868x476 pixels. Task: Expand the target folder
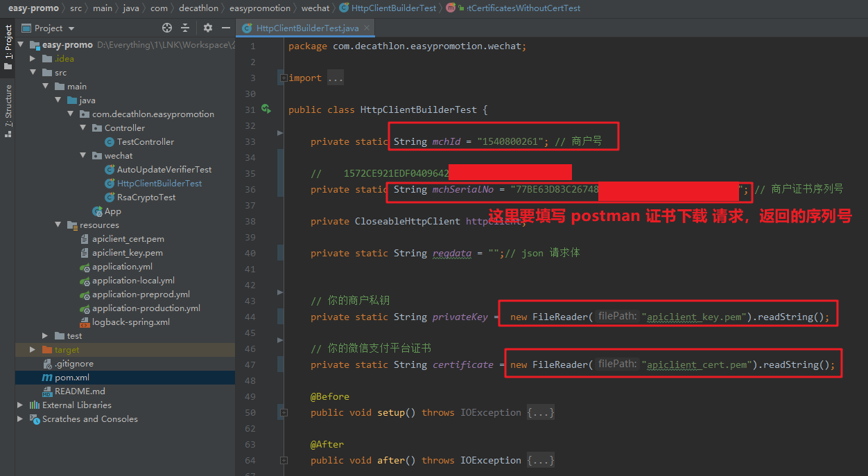[32, 350]
